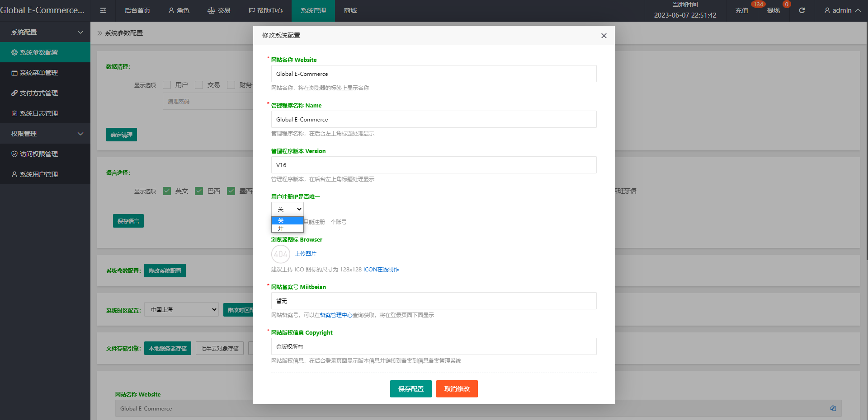This screenshot has width=868, height=420.
Task: Click the 清理密码 input field
Action: 208,102
